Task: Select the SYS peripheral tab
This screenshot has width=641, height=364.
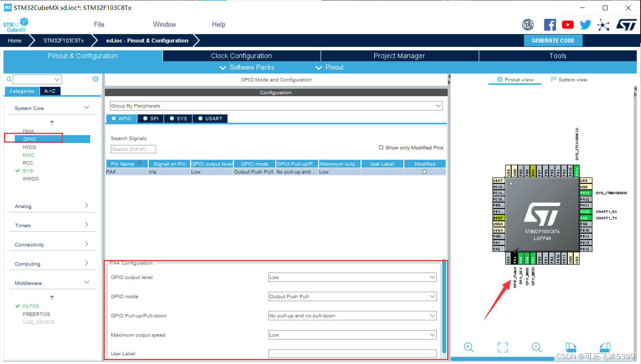Action: [178, 119]
